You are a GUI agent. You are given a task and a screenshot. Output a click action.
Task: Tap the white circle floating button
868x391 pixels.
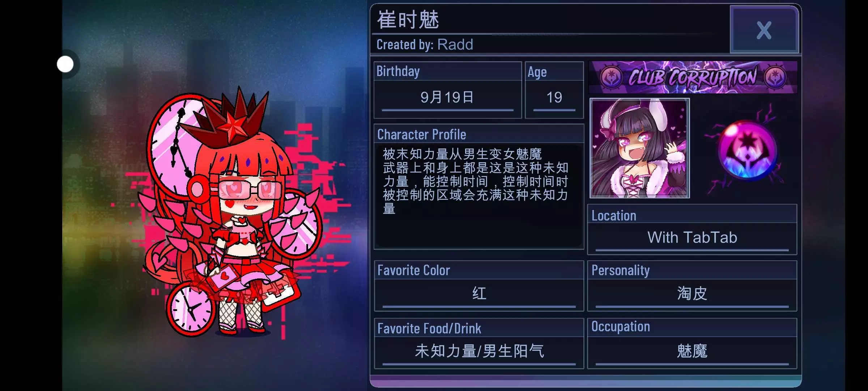65,64
